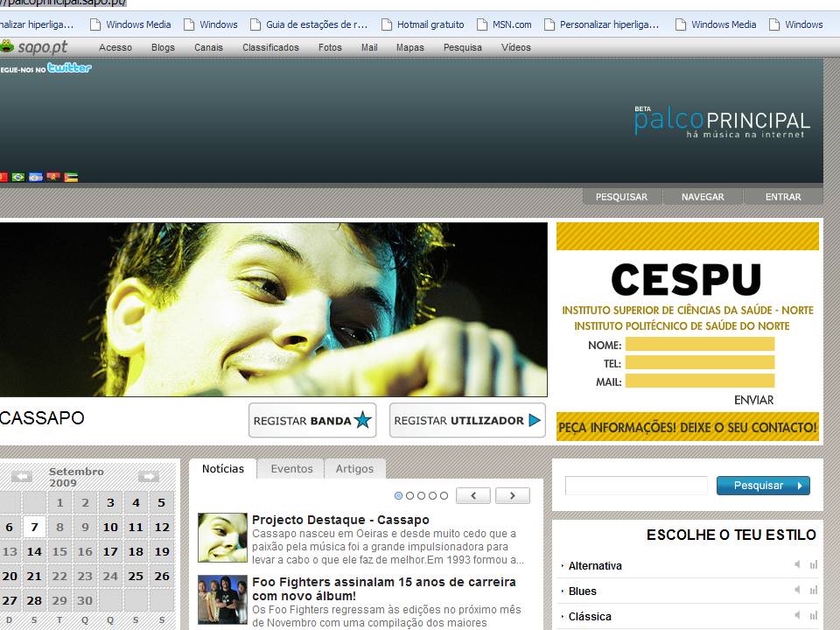The image size is (840, 630).
Task: Click the NOME field in CESPU ad
Action: pos(700,345)
